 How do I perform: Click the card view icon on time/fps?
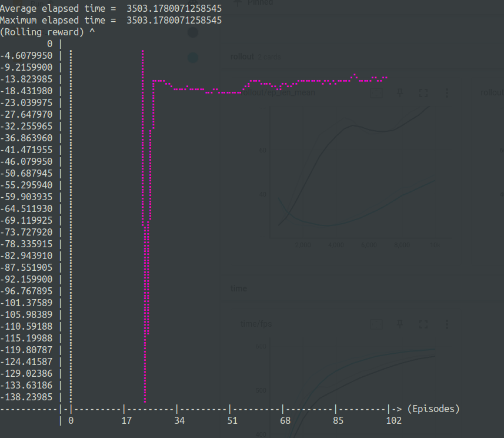click(376, 324)
